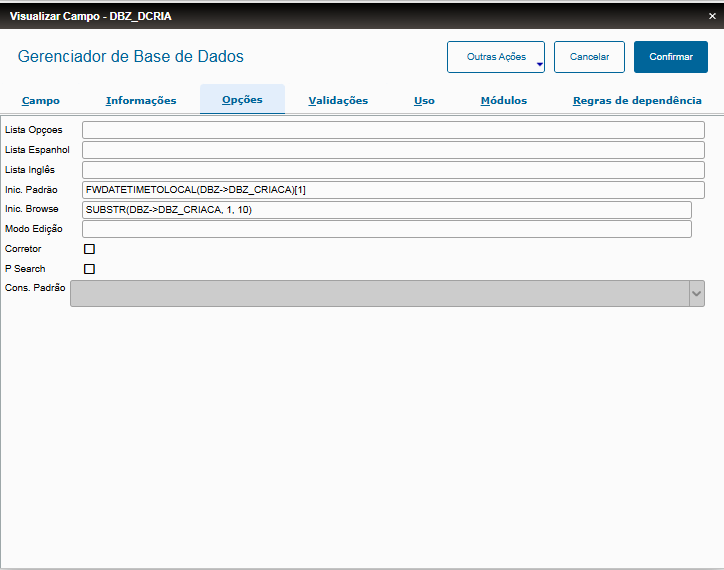This screenshot has height=570, width=724.
Task: Toggle the Corretor checkbox
Action: coord(90,249)
